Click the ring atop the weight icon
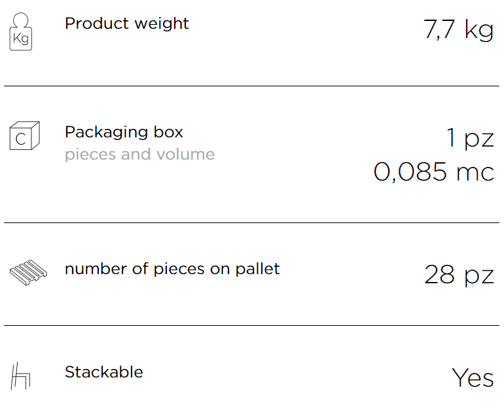This screenshot has width=504, height=420. tap(21, 20)
